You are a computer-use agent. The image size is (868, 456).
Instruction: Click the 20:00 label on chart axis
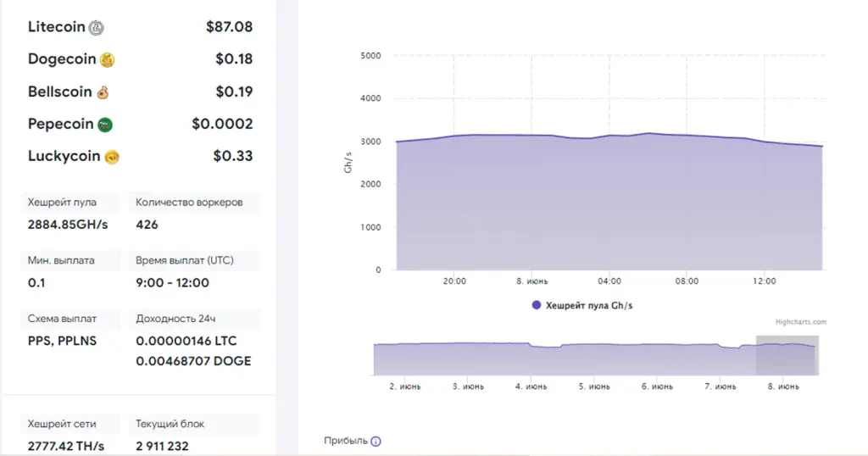pyautogui.click(x=454, y=281)
